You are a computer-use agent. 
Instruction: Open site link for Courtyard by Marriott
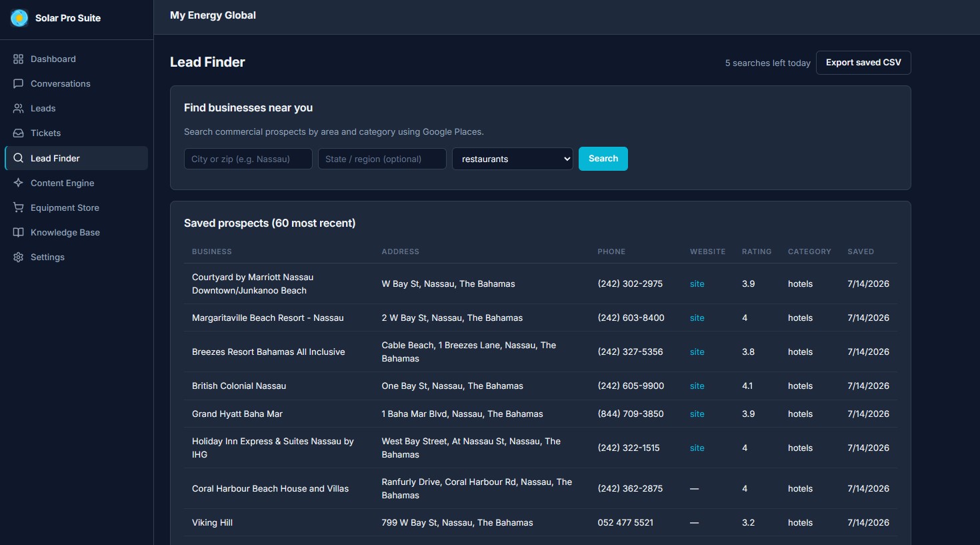click(x=697, y=284)
